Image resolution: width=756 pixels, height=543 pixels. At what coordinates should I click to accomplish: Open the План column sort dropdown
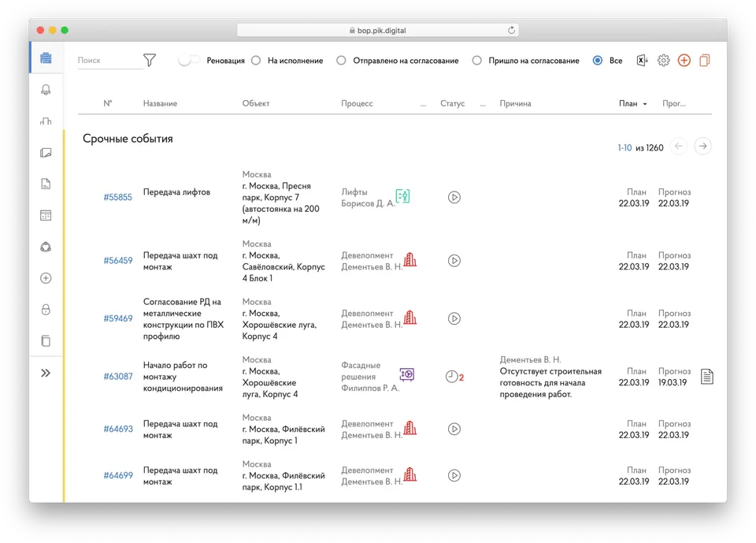pos(635,103)
